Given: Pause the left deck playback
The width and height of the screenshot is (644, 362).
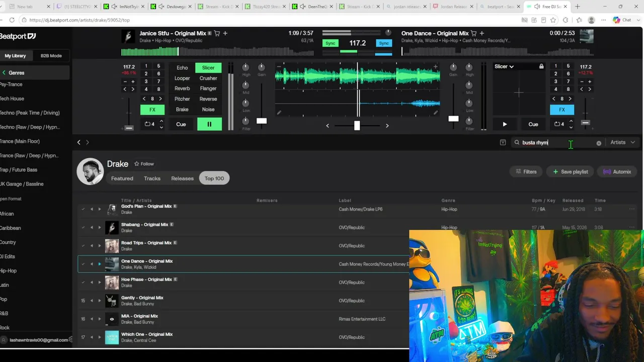Looking at the screenshot, I should [x=209, y=124].
